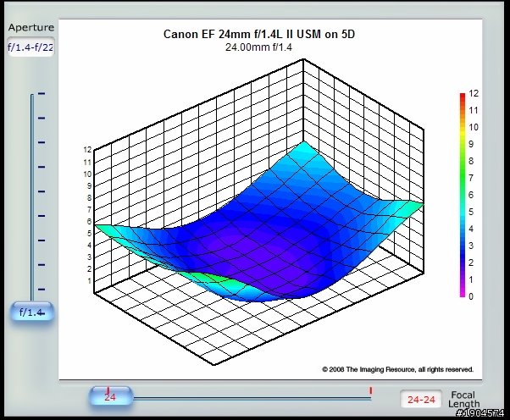
Task: Click the 'Focal Length' label
Action: coord(463,400)
